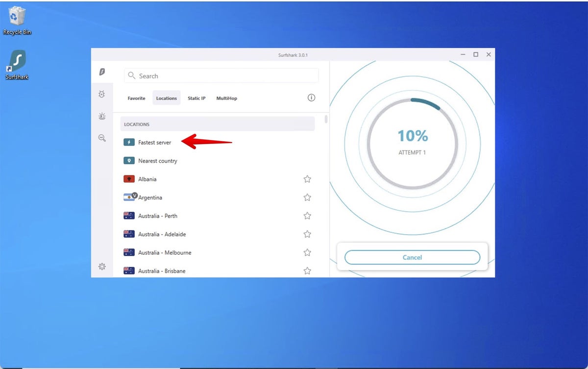
Task: Click into the Search field
Action: [x=221, y=76]
